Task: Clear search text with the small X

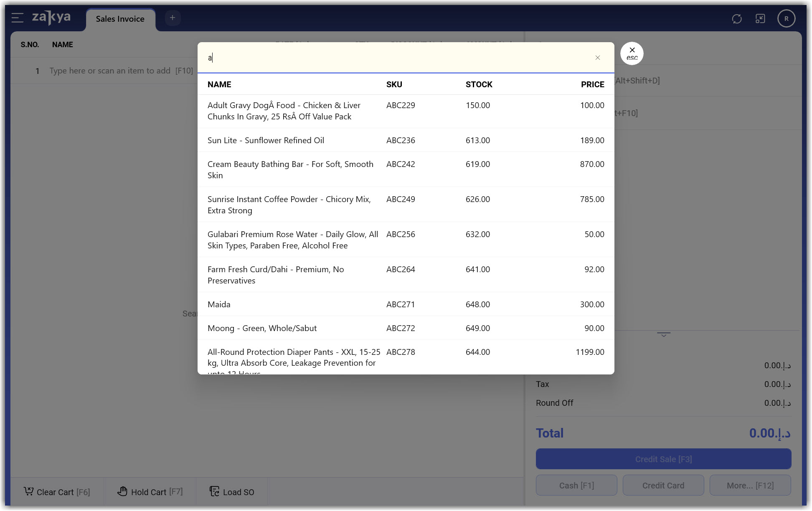Action: (597, 58)
